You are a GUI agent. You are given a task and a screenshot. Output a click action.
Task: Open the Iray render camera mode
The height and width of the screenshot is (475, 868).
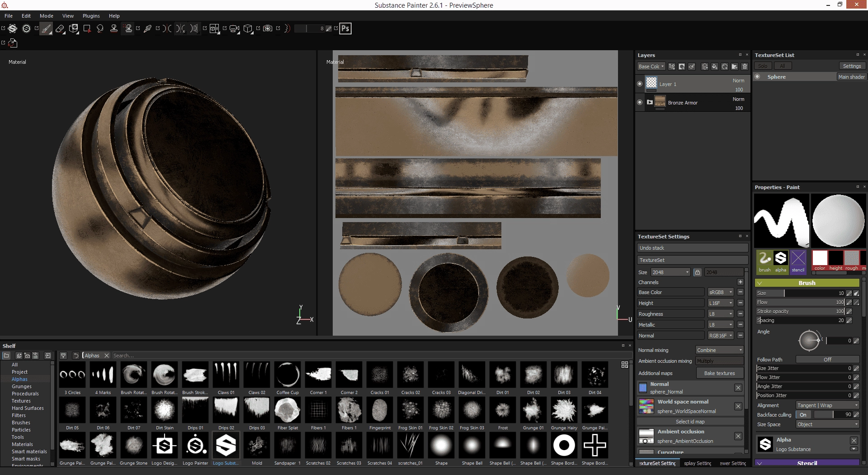coord(268,28)
